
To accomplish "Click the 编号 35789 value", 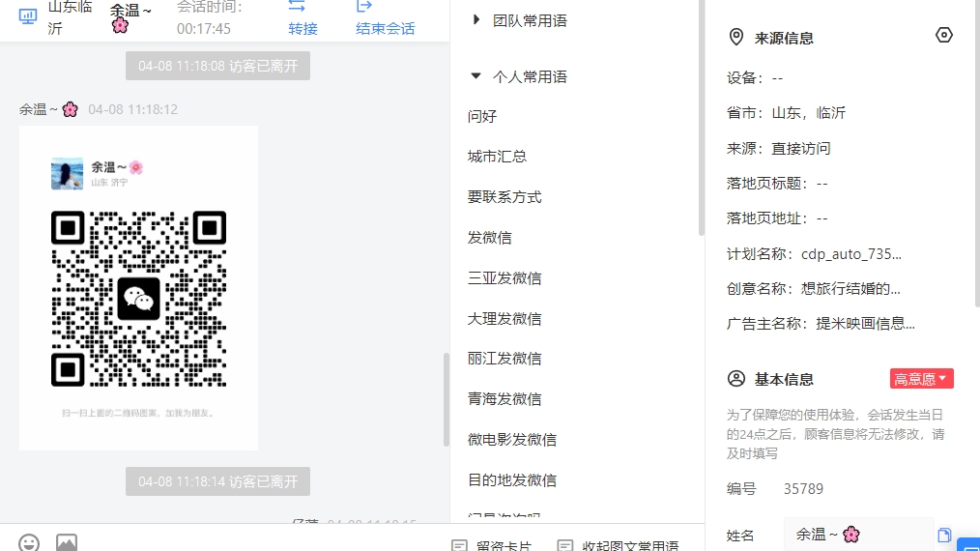I will [x=804, y=488].
